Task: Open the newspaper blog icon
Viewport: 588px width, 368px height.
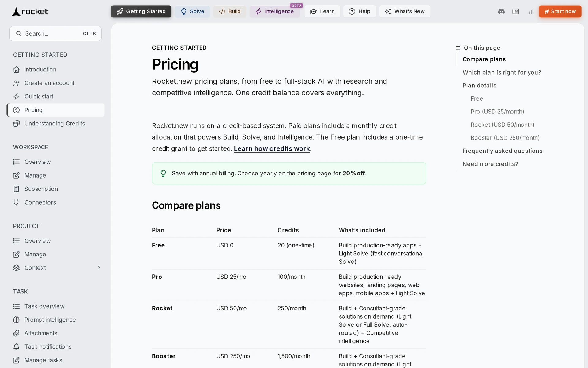Action: (516, 11)
